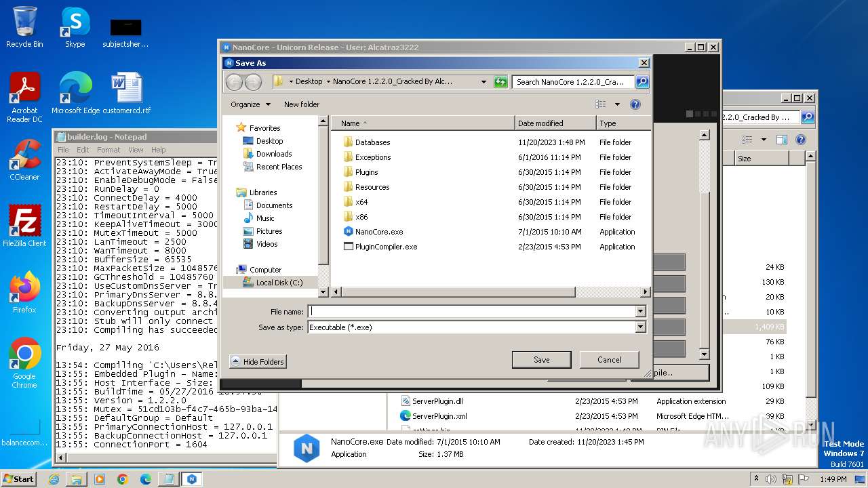Click the New folder button

coord(302,104)
